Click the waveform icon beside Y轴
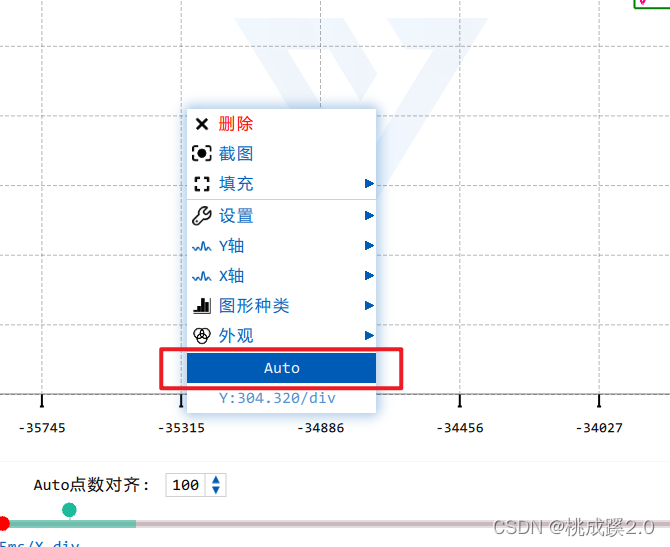The image size is (670, 547). (202, 247)
